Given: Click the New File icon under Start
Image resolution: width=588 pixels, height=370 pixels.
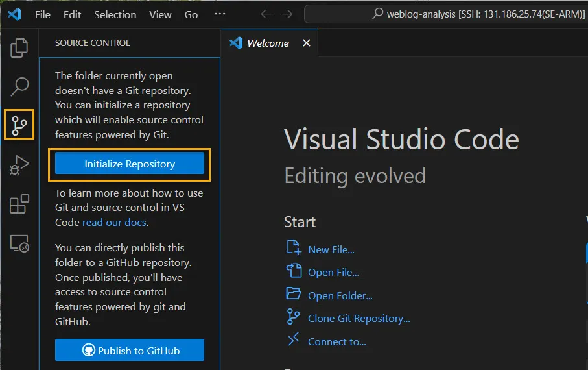Looking at the screenshot, I should (294, 248).
